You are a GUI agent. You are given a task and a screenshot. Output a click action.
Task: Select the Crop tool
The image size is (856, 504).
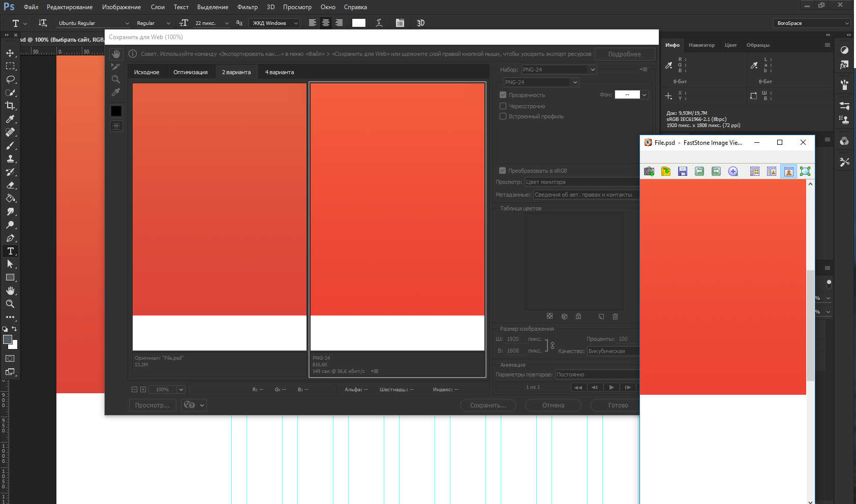pos(10,106)
